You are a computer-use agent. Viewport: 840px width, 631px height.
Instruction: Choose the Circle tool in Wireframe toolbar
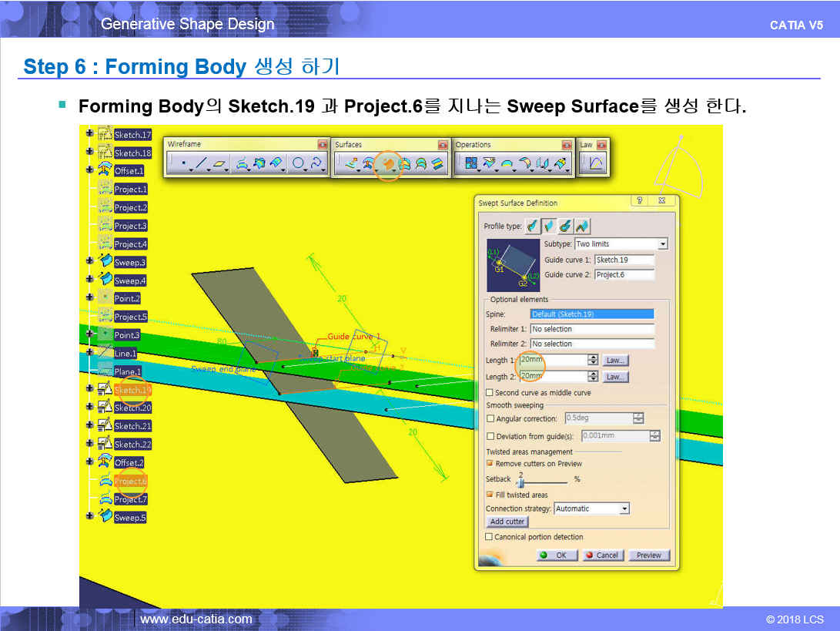click(x=298, y=163)
